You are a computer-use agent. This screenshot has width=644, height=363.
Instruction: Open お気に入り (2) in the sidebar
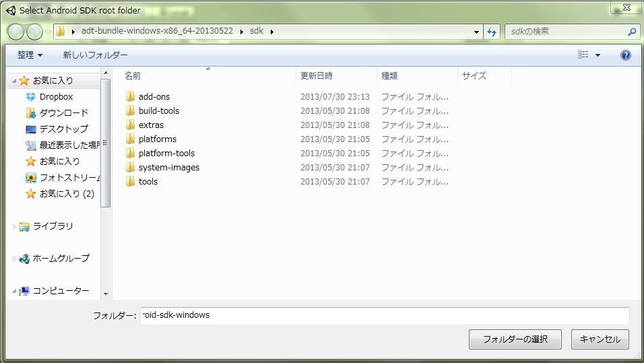67,193
